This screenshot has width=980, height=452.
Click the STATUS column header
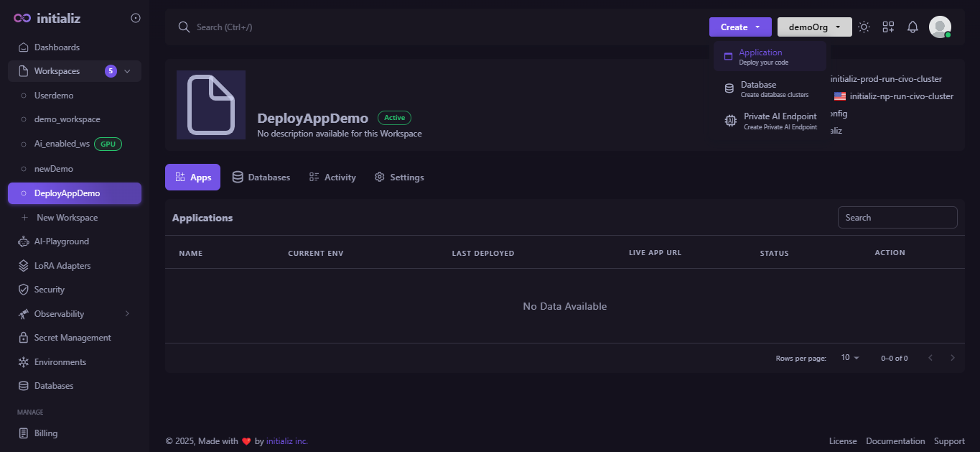(775, 253)
